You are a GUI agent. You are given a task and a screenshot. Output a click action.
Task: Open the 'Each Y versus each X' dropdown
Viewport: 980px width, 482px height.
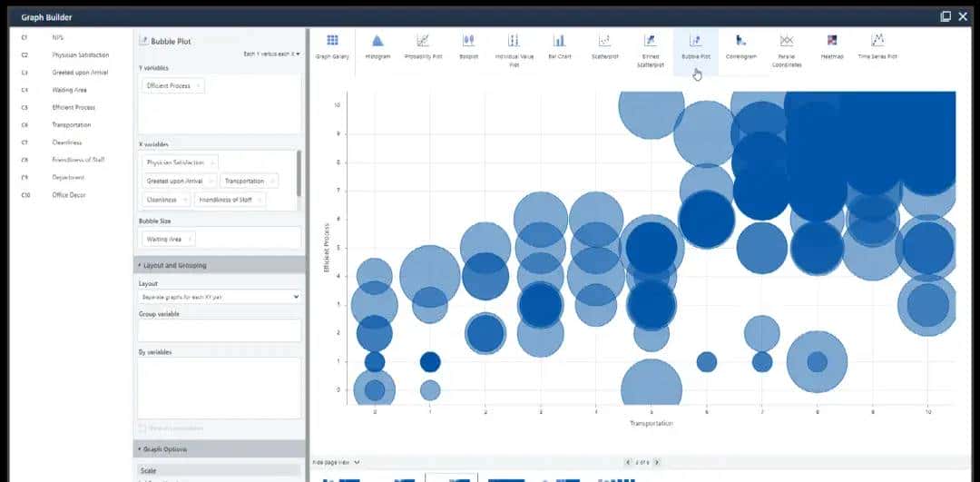pos(271,54)
